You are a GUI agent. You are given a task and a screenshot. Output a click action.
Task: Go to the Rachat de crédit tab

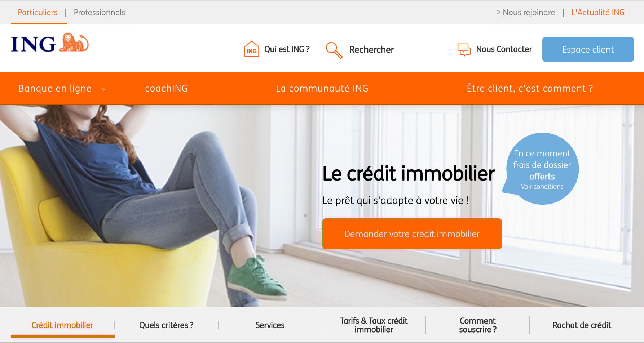(x=582, y=325)
